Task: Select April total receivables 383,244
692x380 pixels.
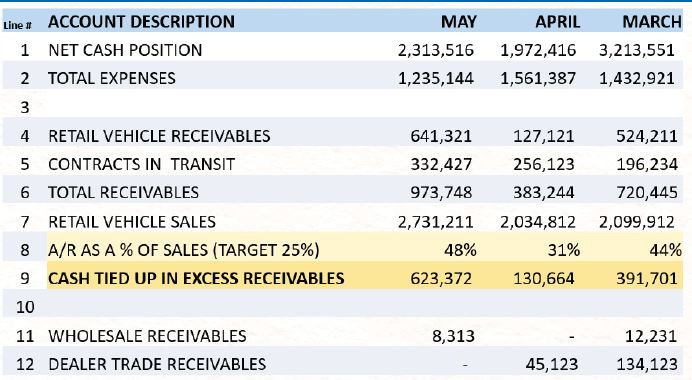Action: point(544,192)
